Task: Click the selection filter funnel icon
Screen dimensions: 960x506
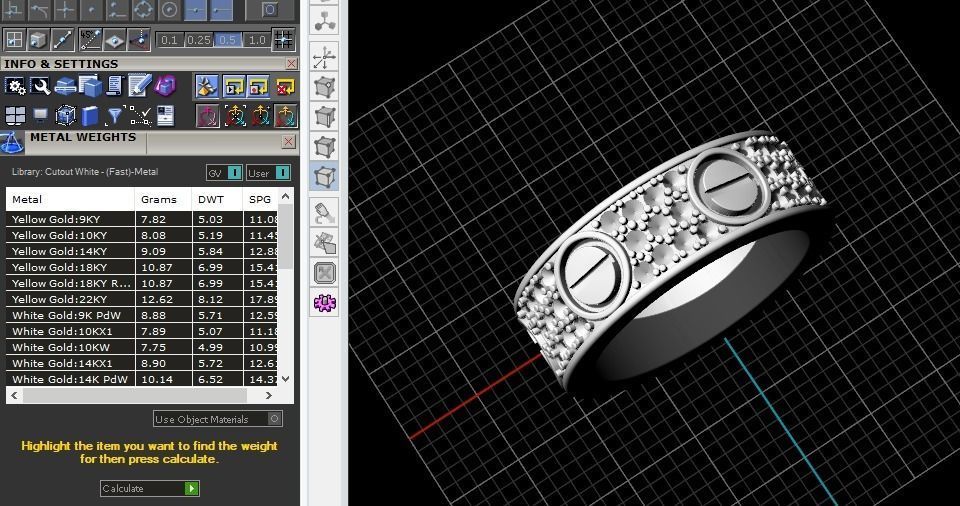Action: [x=114, y=116]
